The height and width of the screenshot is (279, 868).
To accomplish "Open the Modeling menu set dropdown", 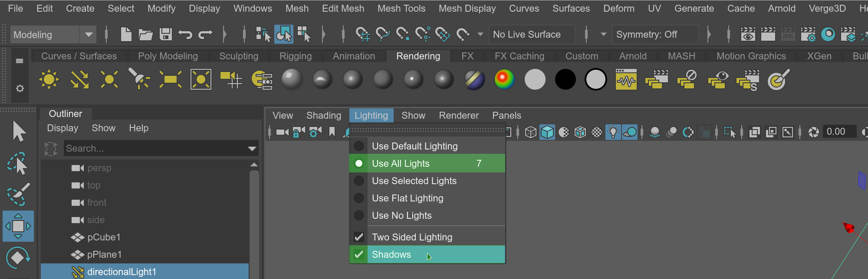I will (53, 35).
